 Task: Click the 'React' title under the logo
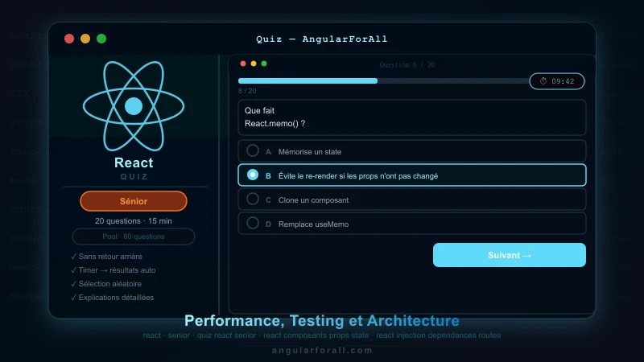134,162
